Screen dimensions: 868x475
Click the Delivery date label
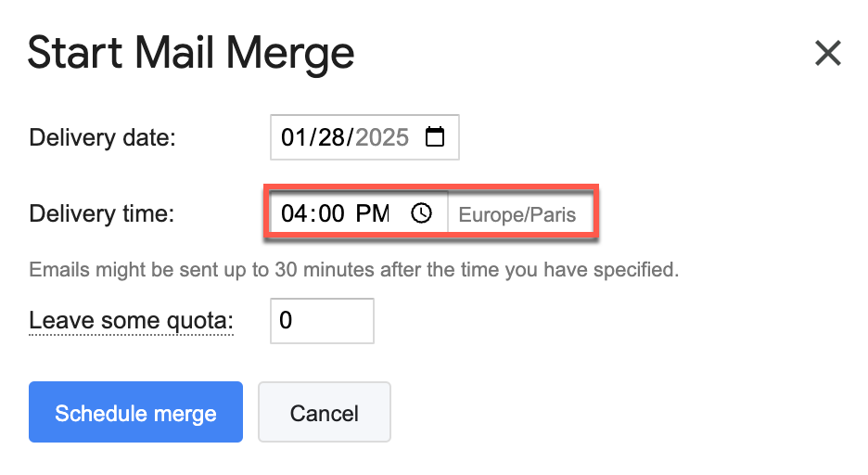102,137
